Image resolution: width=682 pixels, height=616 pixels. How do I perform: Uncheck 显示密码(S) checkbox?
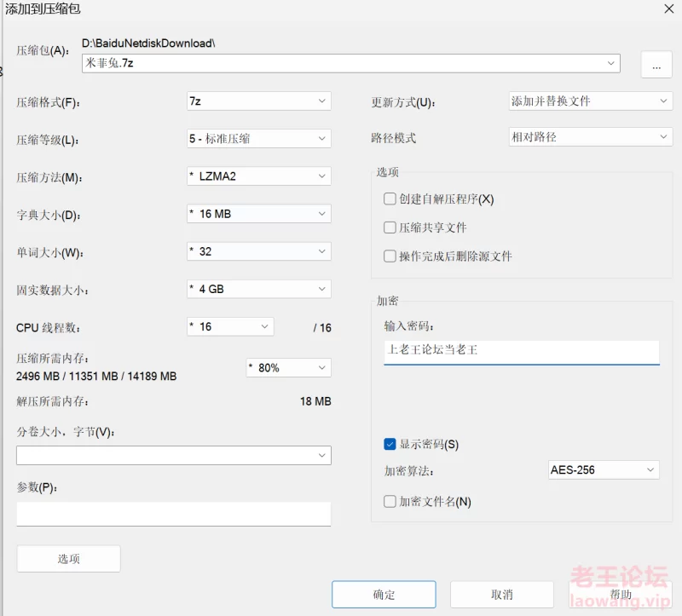point(390,444)
